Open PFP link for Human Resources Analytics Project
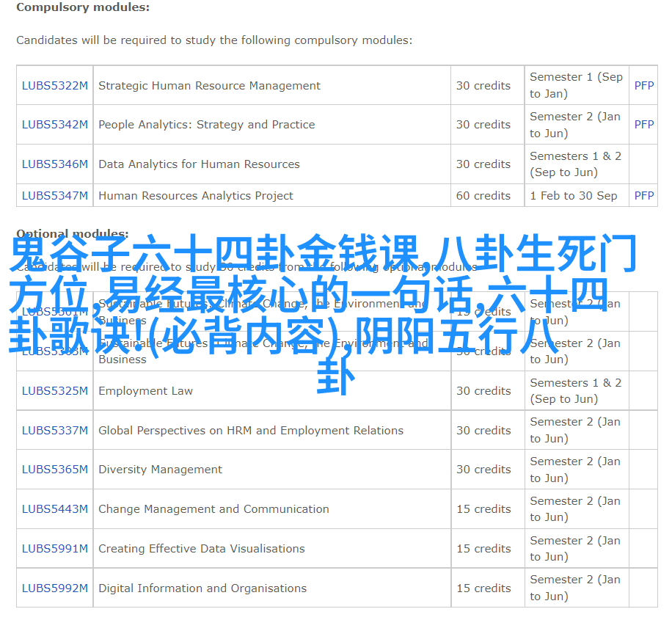This screenshot has width=672, height=620. click(x=643, y=196)
